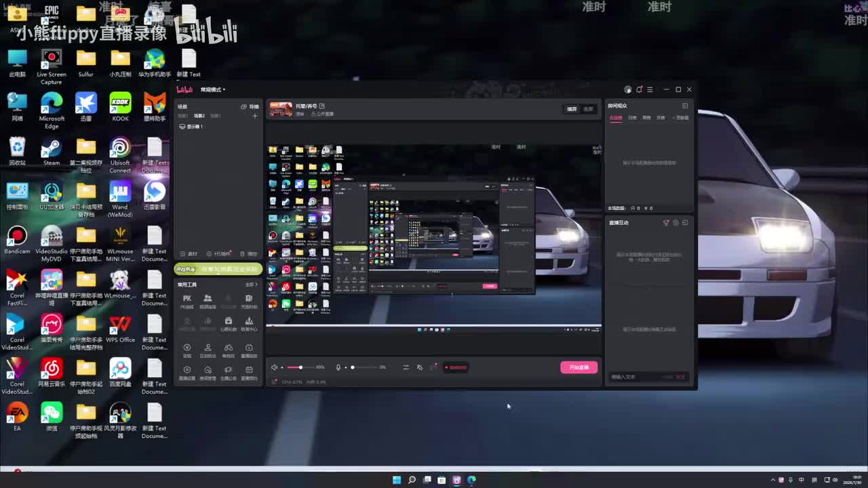Open the 天选时刻 lottery tool
Screen dimensions: 868x488
pos(249,302)
